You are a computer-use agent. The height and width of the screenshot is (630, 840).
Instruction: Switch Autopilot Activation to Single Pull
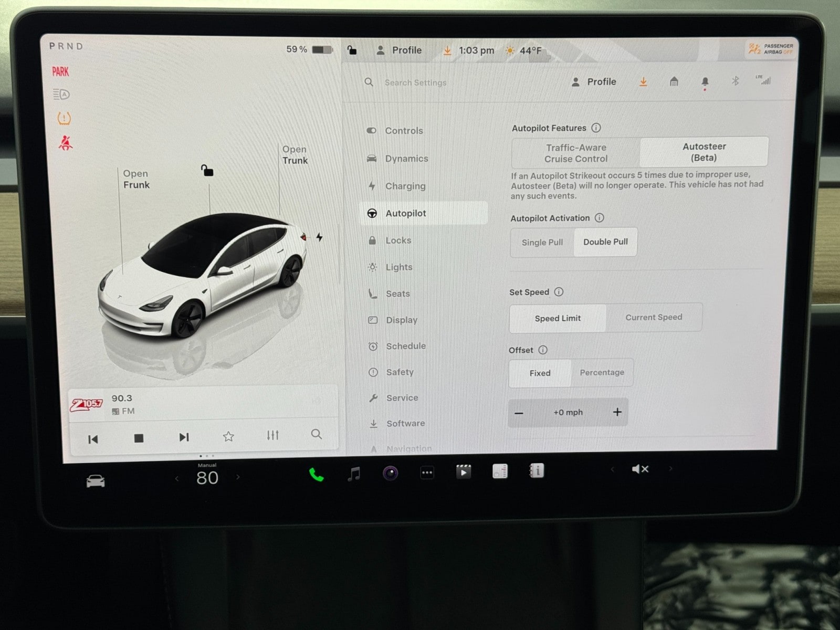coord(542,243)
